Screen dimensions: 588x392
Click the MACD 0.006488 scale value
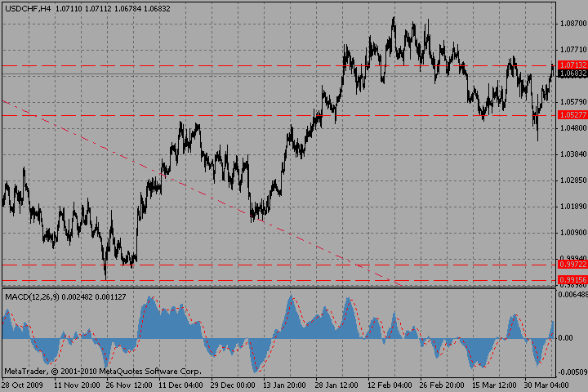coord(573,295)
